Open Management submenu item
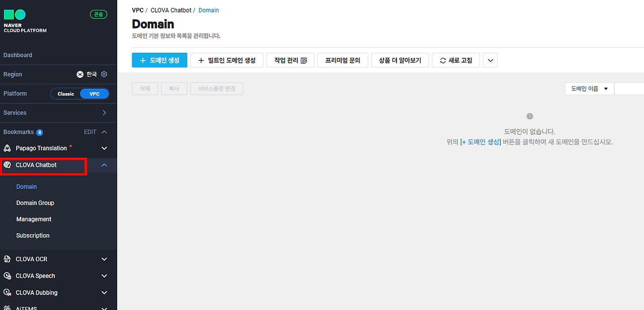Image resolution: width=644 pixels, height=310 pixels. pyautogui.click(x=34, y=219)
